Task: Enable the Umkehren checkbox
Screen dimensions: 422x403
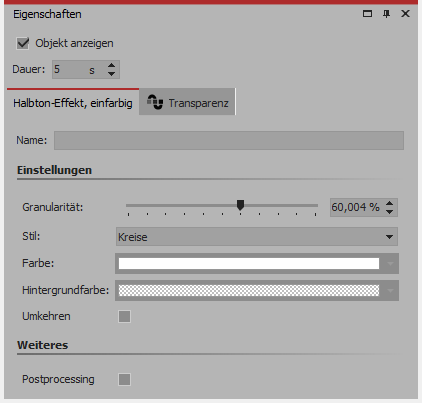Action: pyautogui.click(x=124, y=316)
